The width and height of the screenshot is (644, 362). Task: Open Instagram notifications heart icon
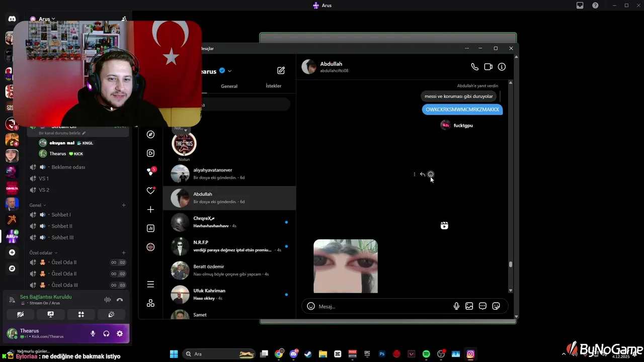[x=150, y=191]
